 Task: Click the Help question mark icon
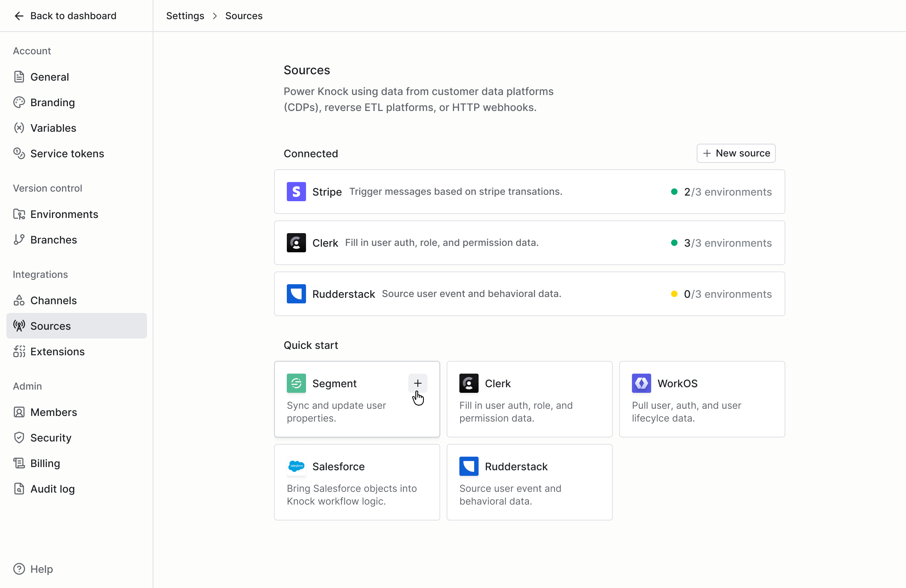(x=19, y=569)
